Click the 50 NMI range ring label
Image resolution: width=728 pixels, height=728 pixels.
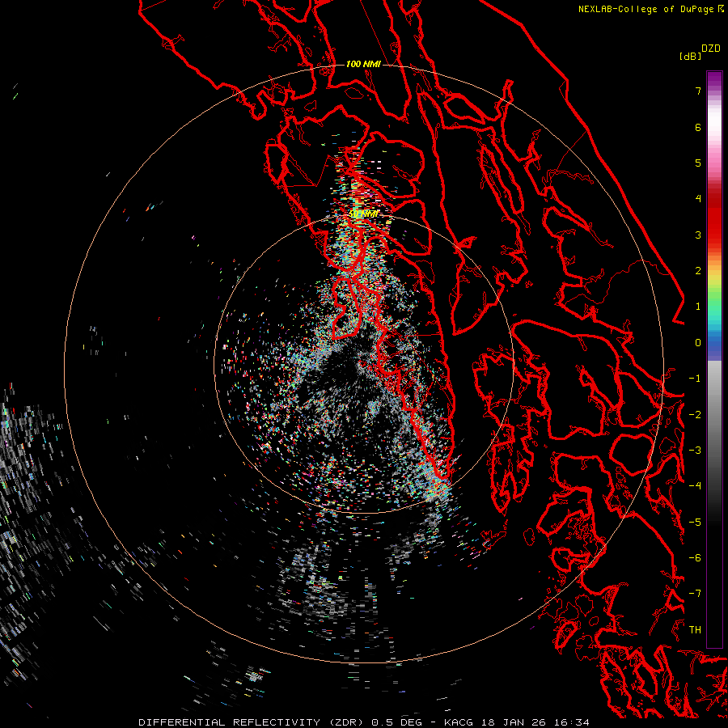(363, 214)
